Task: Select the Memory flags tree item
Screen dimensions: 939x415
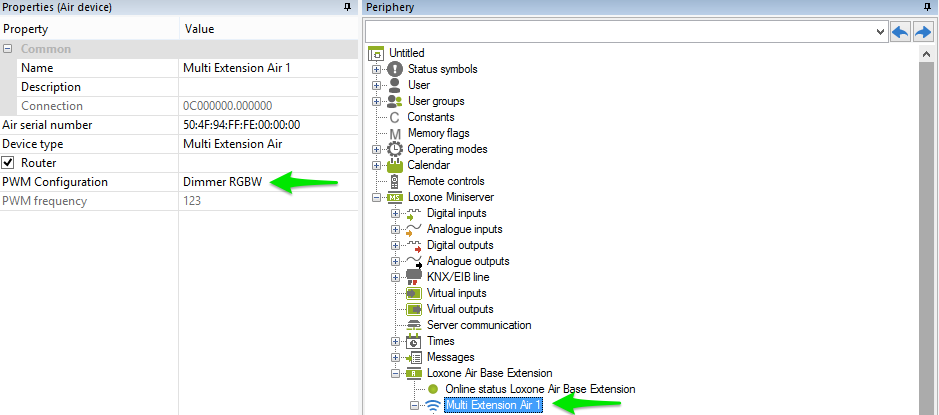Action: click(438, 134)
